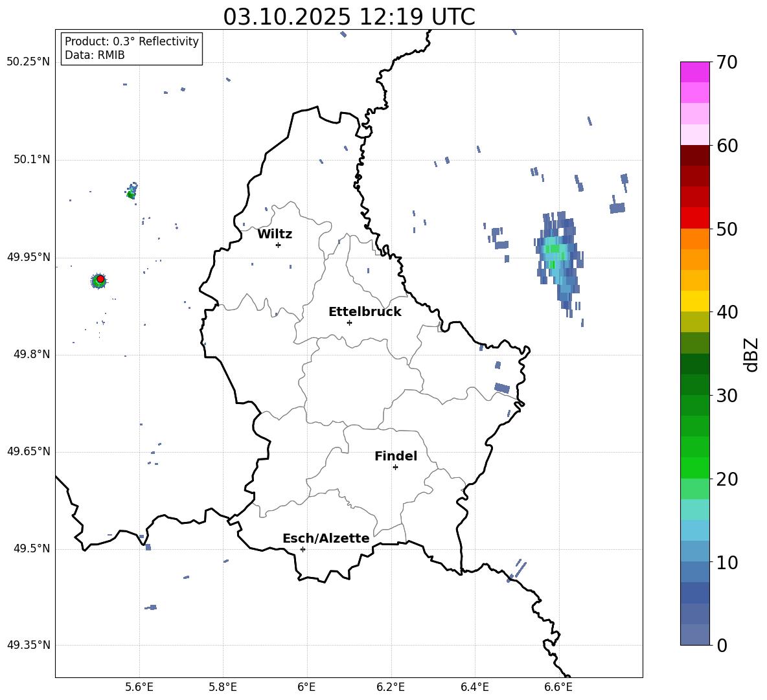767x700 pixels.
Task: Click colorbar tick value 30
Action: [727, 396]
